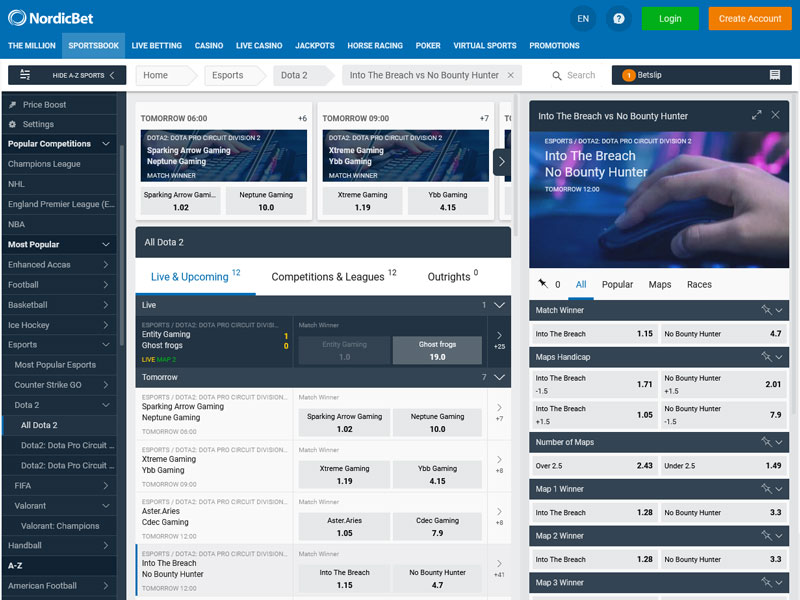Click the green Login button
The image size is (800, 600).
(670, 19)
